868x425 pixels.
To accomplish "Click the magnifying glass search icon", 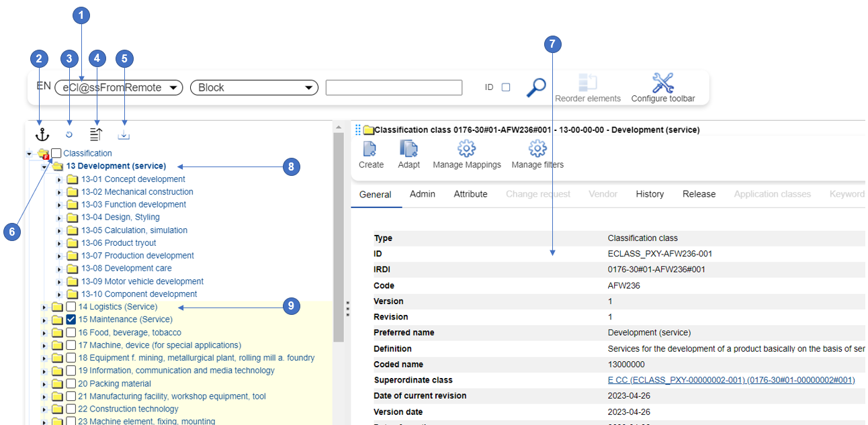I will pos(535,87).
